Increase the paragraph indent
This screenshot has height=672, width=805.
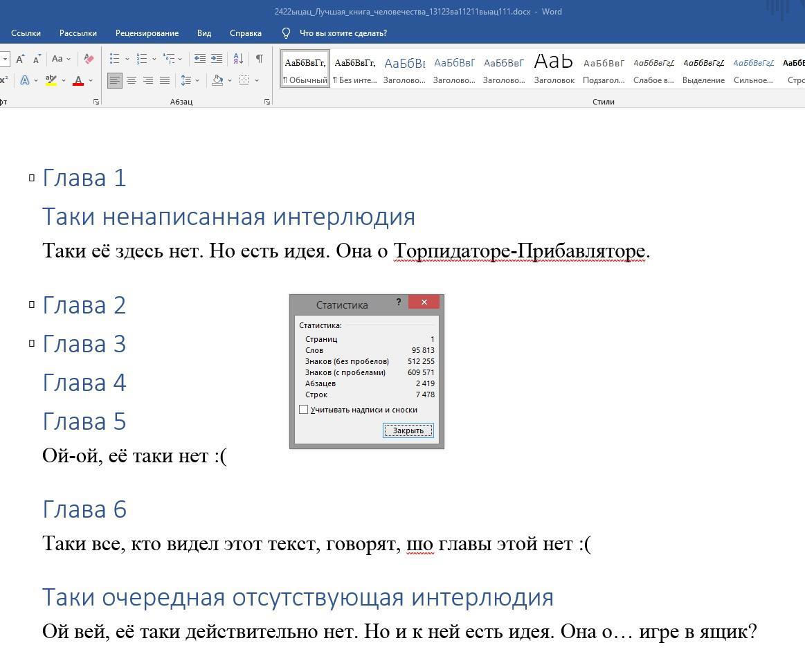click(217, 59)
